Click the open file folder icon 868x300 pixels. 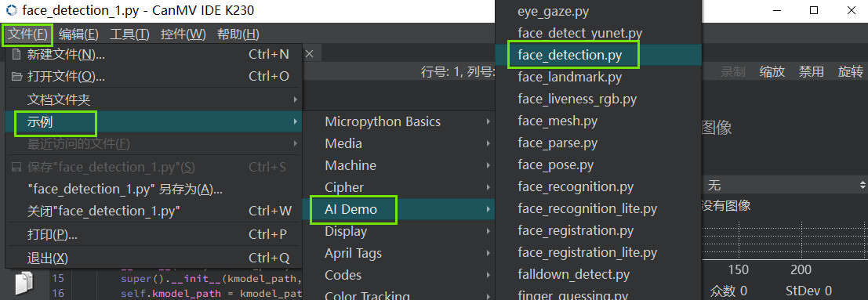(16, 77)
